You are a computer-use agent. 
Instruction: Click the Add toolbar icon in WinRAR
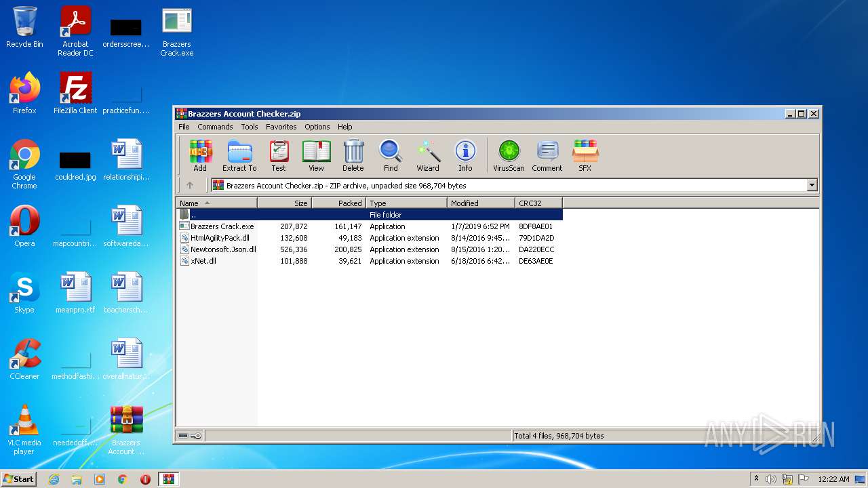pos(200,156)
